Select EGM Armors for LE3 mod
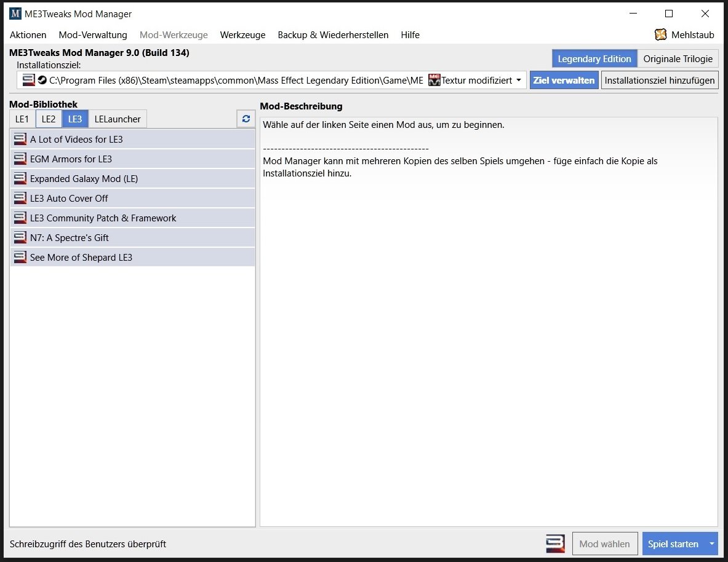This screenshot has width=728, height=562. point(133,159)
